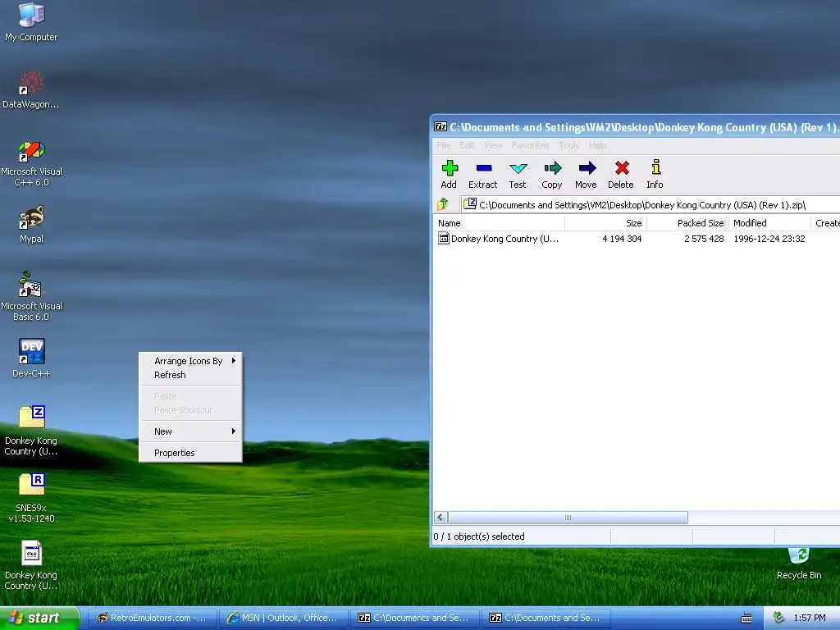The width and height of the screenshot is (840, 630).
Task: Click the Add button in 7-Zip toolbar
Action: point(449,174)
